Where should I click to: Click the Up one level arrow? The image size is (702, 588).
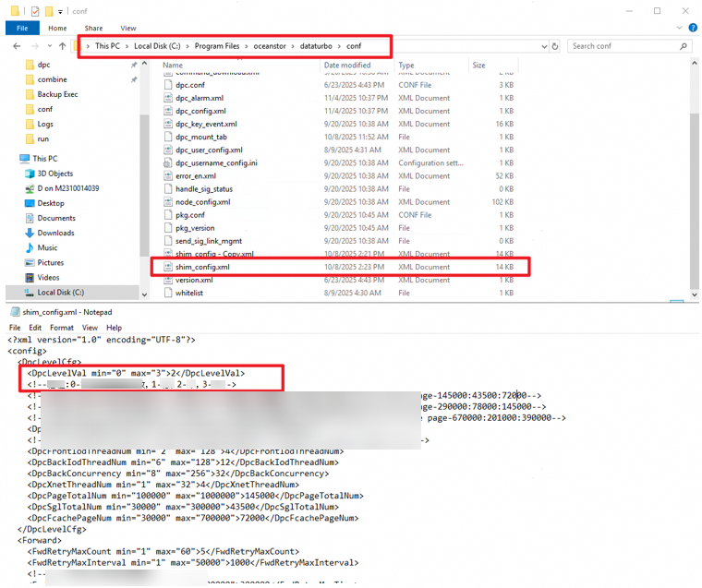tap(63, 45)
